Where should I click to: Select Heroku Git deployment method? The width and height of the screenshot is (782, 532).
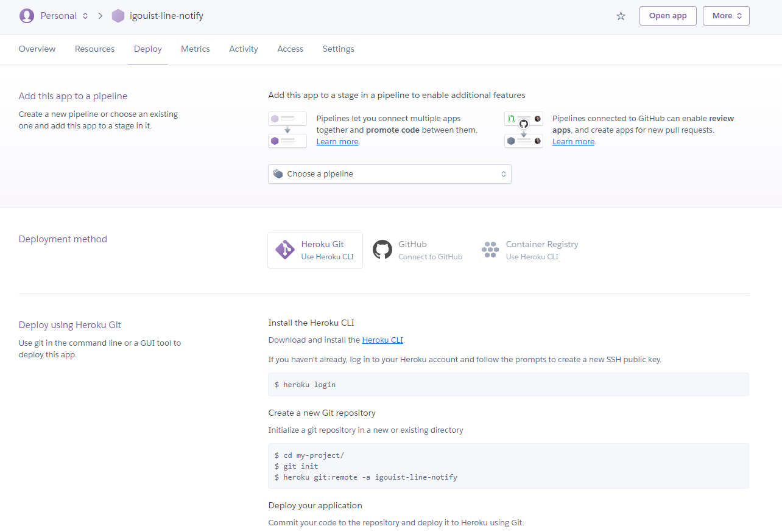tap(315, 250)
